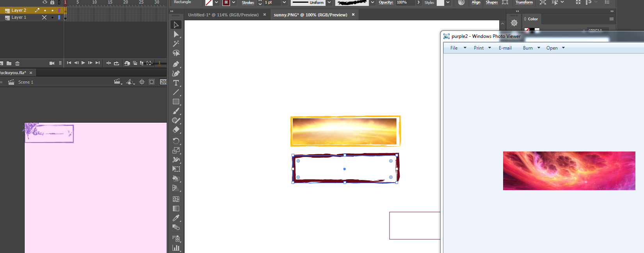Click frame 10 on the timeline ruler
This screenshot has width=644, height=253.
coord(94,2)
